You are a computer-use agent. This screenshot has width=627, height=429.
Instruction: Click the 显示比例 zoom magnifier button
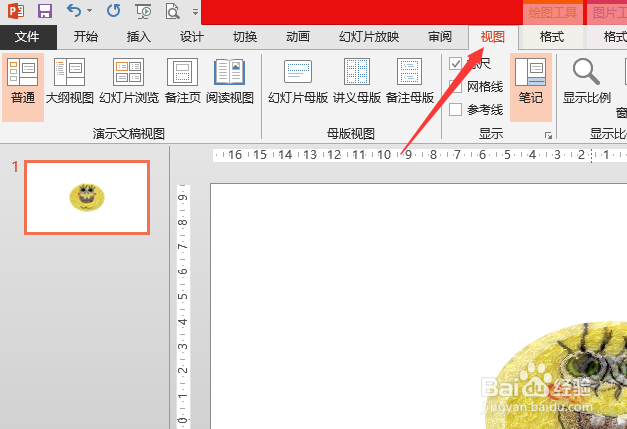(587, 82)
